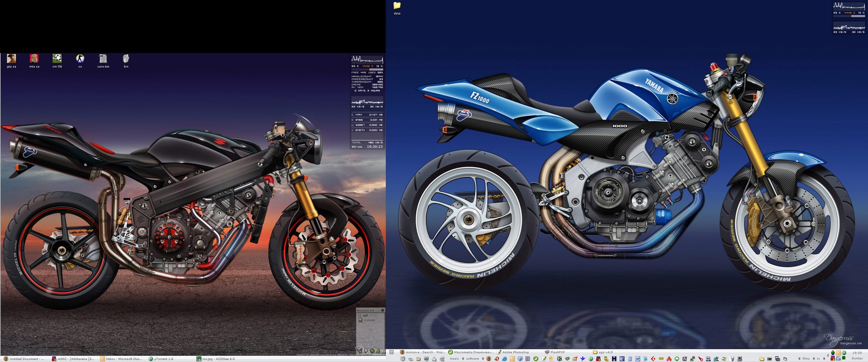Launch Microsoft Word quick launch icon
Image resolution: width=868 pixels, height=362 pixels.
(x=638, y=359)
